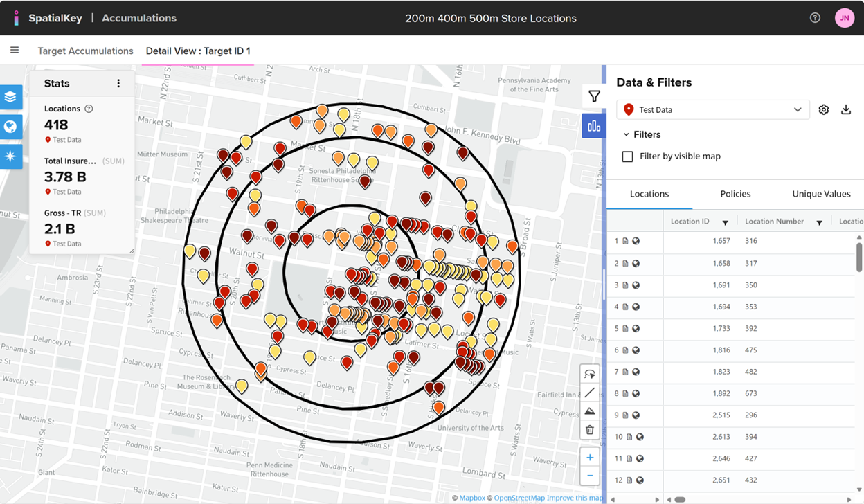Image resolution: width=864 pixels, height=504 pixels.
Task: Go to Target Accumulations view
Action: 85,51
